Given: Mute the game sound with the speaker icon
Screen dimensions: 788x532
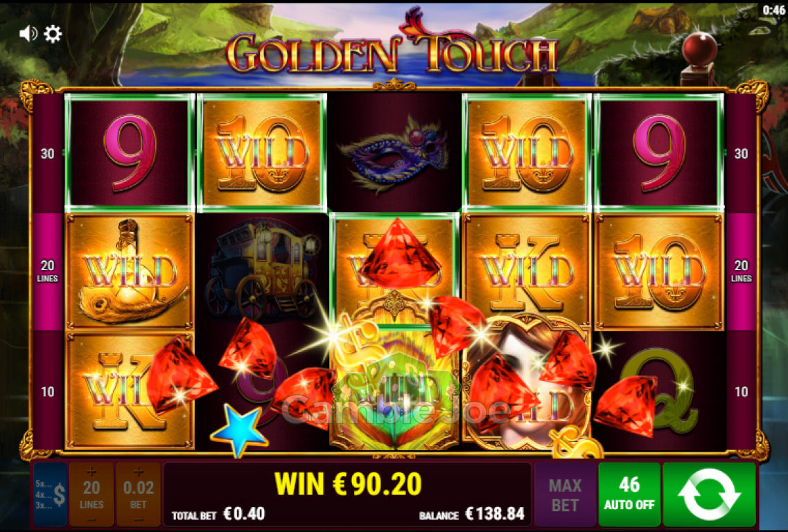Looking at the screenshot, I should 28,34.
